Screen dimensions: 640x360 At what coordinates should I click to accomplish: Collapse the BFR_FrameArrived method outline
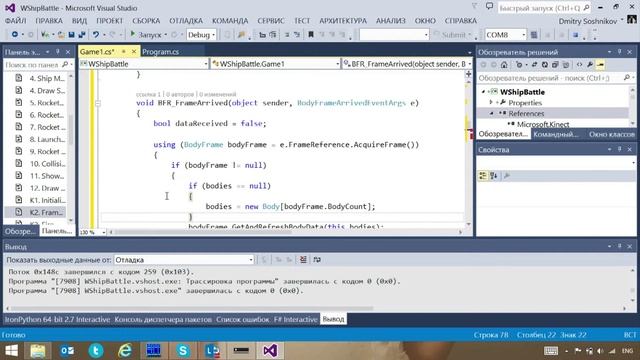(98, 103)
